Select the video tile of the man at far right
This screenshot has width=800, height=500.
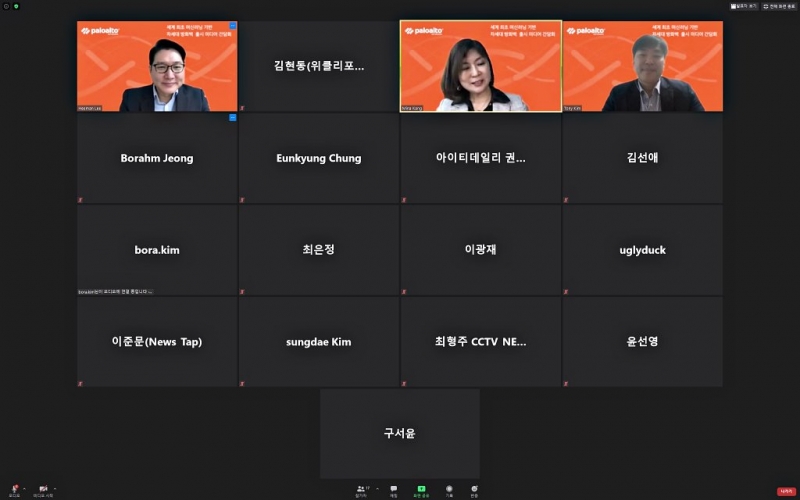coord(643,66)
